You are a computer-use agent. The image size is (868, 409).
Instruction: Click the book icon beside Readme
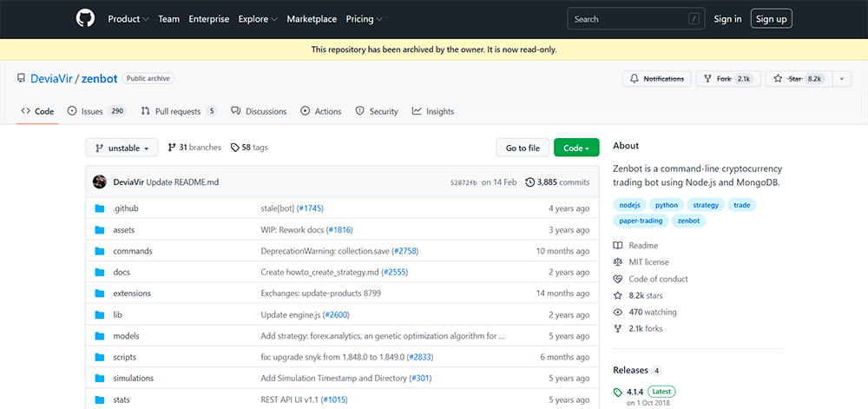coord(618,246)
